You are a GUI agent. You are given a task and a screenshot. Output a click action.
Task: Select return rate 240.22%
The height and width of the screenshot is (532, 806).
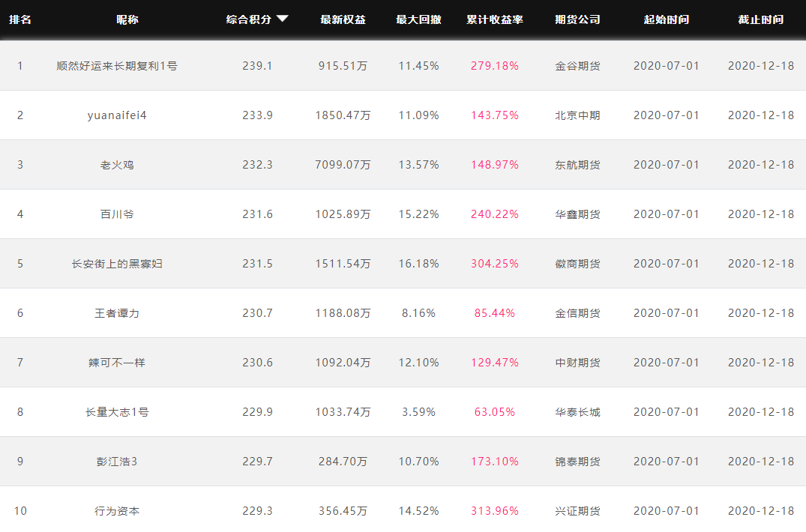[495, 214]
